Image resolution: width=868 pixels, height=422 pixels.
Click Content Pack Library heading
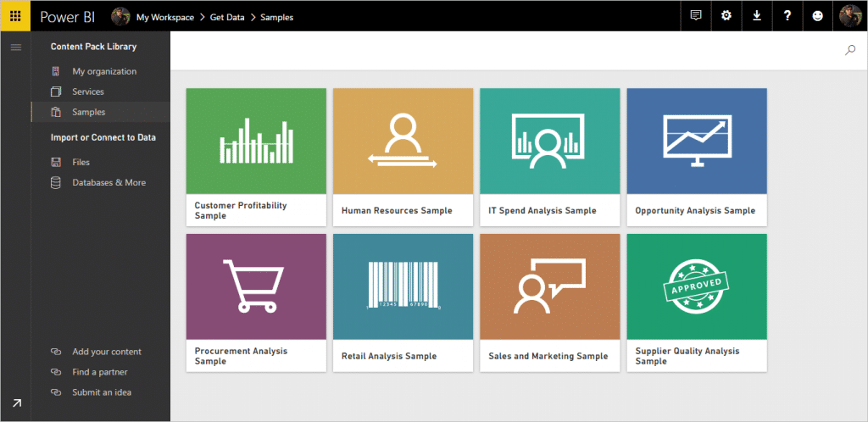click(93, 47)
